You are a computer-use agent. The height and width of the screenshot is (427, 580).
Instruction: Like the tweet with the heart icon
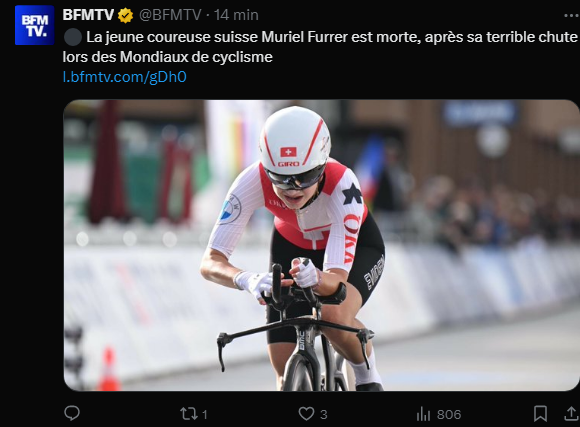(x=306, y=414)
